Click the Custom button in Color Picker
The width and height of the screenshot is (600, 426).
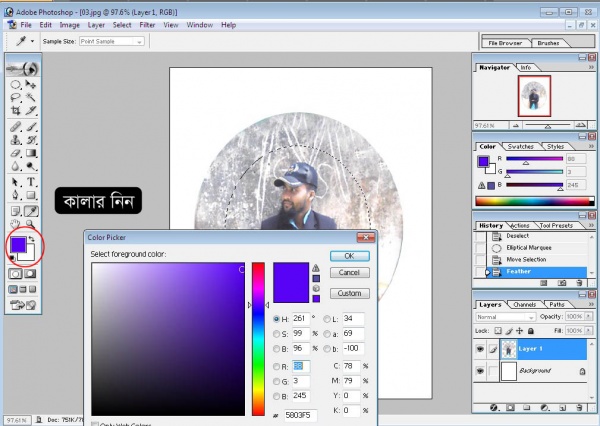coord(349,294)
